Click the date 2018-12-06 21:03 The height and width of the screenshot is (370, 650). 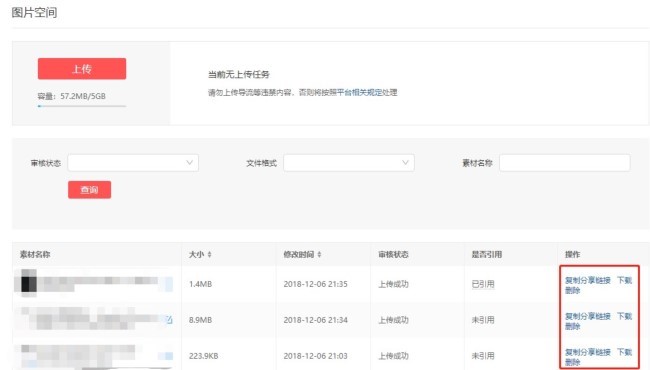tap(315, 356)
